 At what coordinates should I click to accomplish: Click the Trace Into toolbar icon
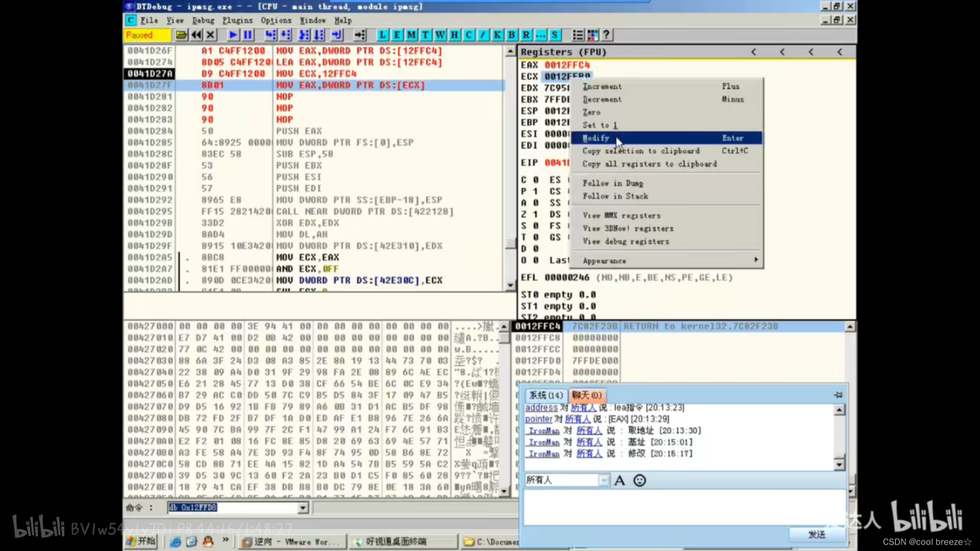tap(304, 35)
